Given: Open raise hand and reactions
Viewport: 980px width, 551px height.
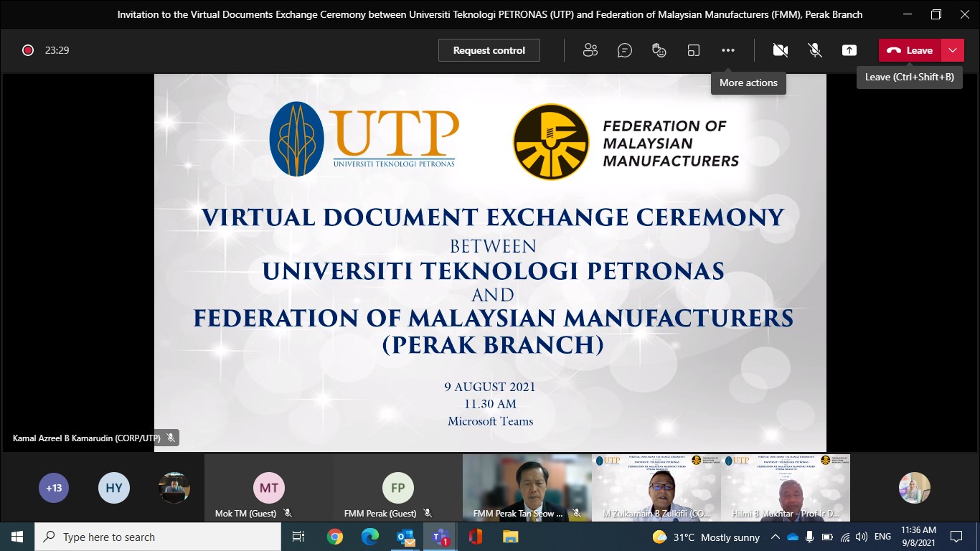Looking at the screenshot, I should click(x=659, y=50).
